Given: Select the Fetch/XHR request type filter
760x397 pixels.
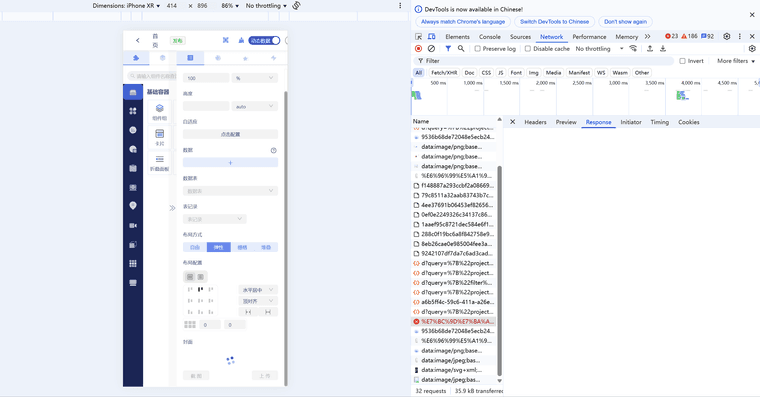Looking at the screenshot, I should click(x=444, y=73).
